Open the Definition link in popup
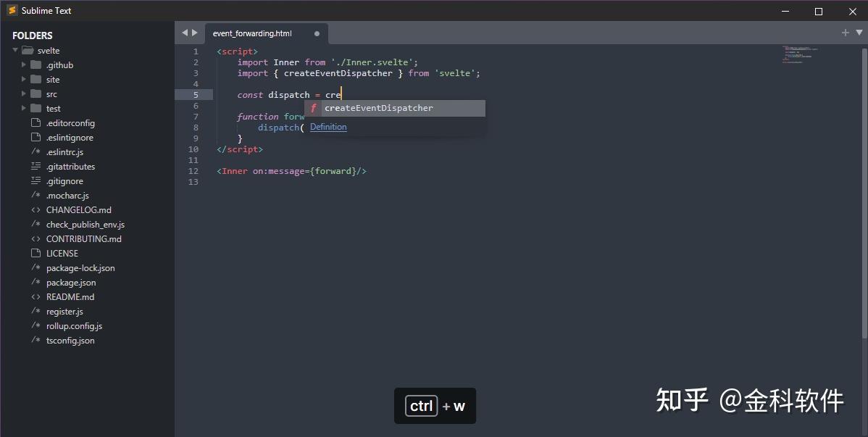868x437 pixels. point(328,127)
